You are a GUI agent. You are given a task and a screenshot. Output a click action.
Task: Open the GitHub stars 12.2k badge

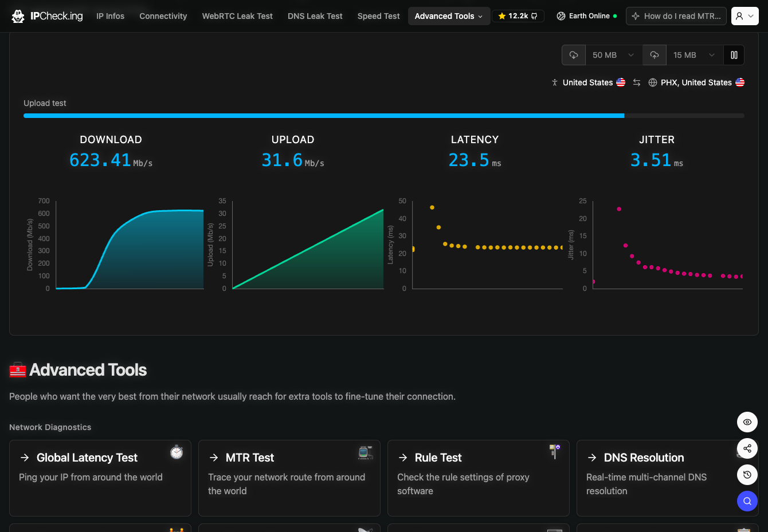518,16
